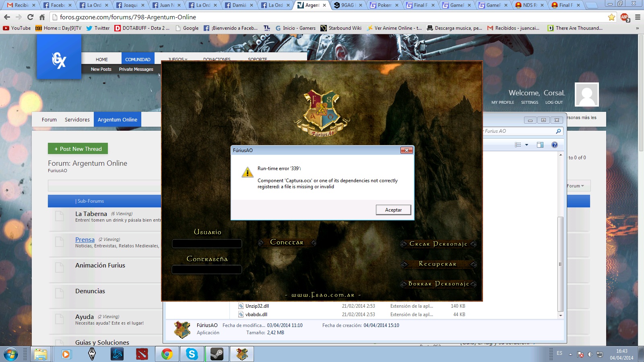644x362 pixels.
Task: Click the Servidores breadcrumb tab
Action: tap(77, 119)
